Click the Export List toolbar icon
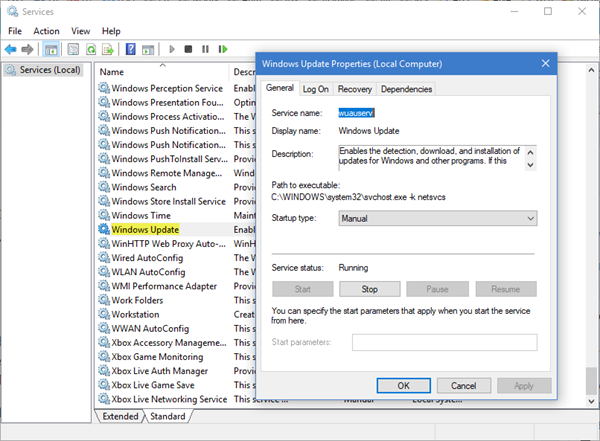600x441 pixels. pyautogui.click(x=107, y=49)
